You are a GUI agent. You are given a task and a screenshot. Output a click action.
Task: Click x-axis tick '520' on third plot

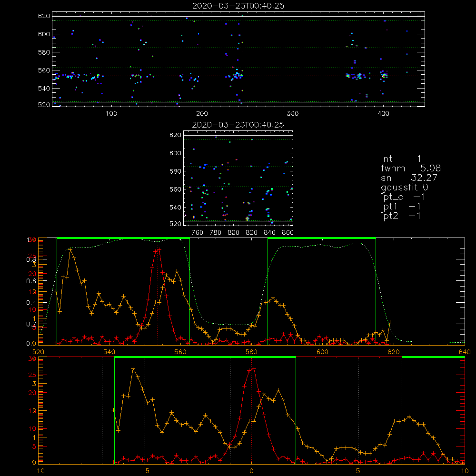(38, 352)
